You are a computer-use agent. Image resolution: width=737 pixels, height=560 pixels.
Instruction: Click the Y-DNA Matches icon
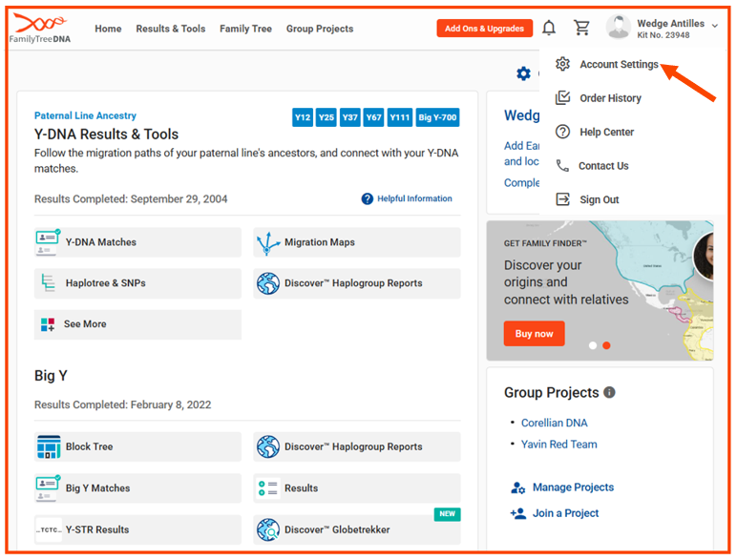(48, 242)
